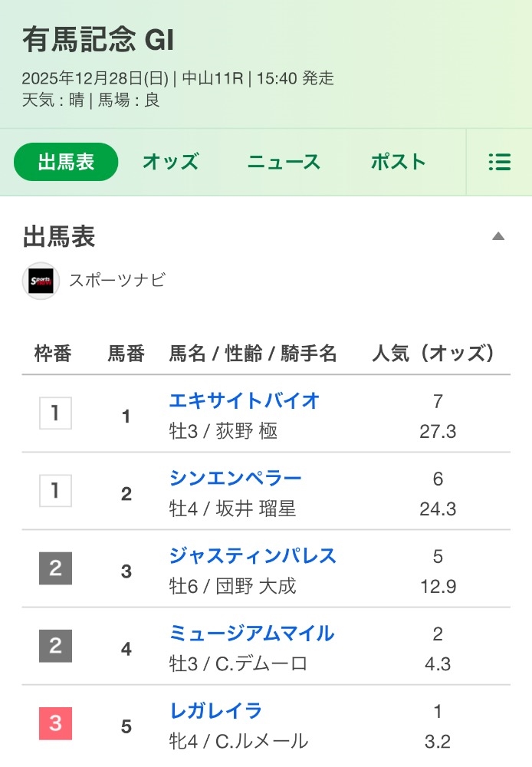
Task: View ジャスティンパレス horse page
Action: 252,555
